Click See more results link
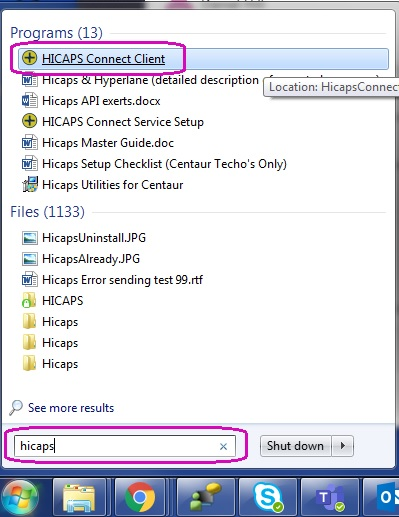The image size is (399, 517). point(71,408)
